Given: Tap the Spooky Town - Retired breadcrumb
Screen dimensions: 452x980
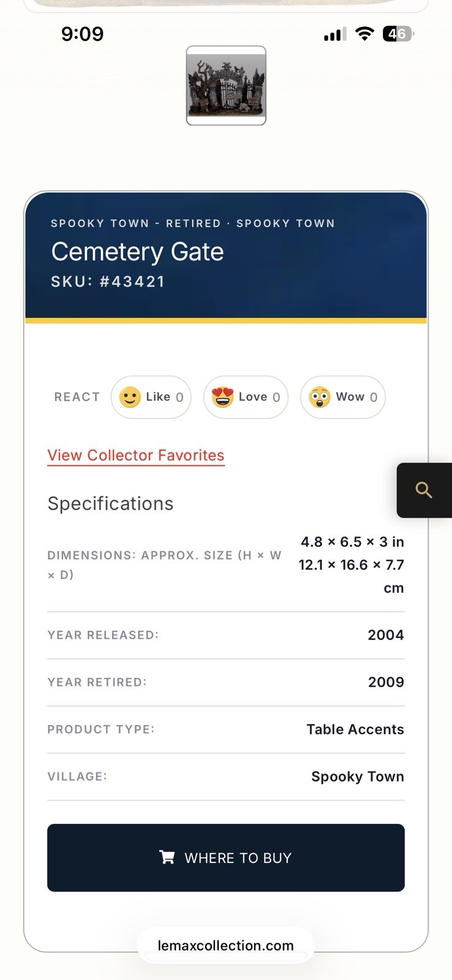Looking at the screenshot, I should click(x=136, y=224).
